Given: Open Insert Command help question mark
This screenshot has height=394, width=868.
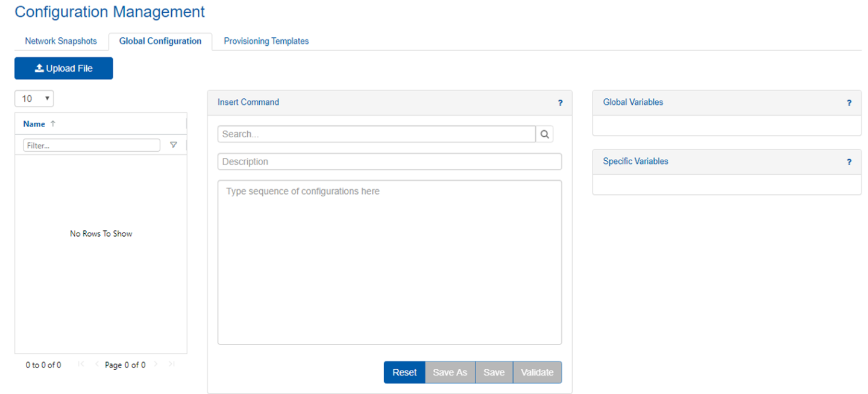Looking at the screenshot, I should [560, 103].
